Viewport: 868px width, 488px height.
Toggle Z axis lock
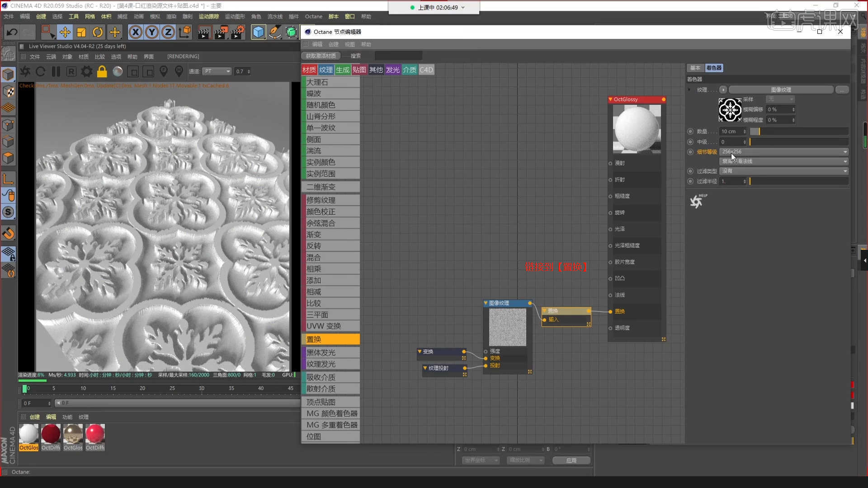168,32
